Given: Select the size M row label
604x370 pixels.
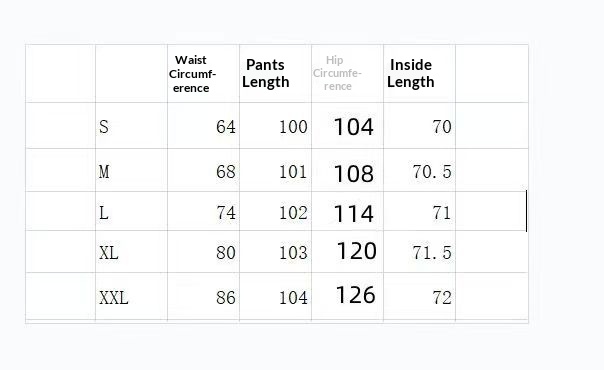Looking at the screenshot, I should point(131,170).
